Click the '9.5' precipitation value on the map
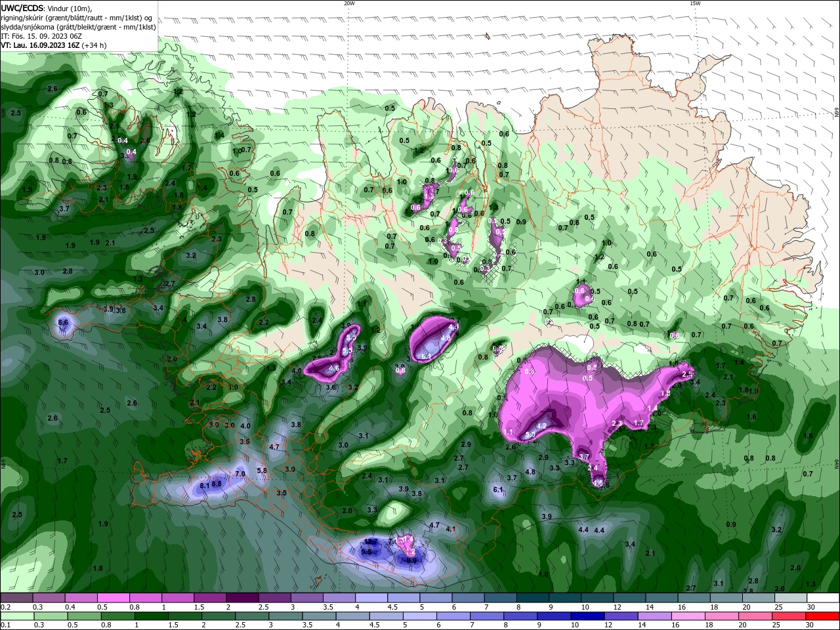 pos(367,553)
